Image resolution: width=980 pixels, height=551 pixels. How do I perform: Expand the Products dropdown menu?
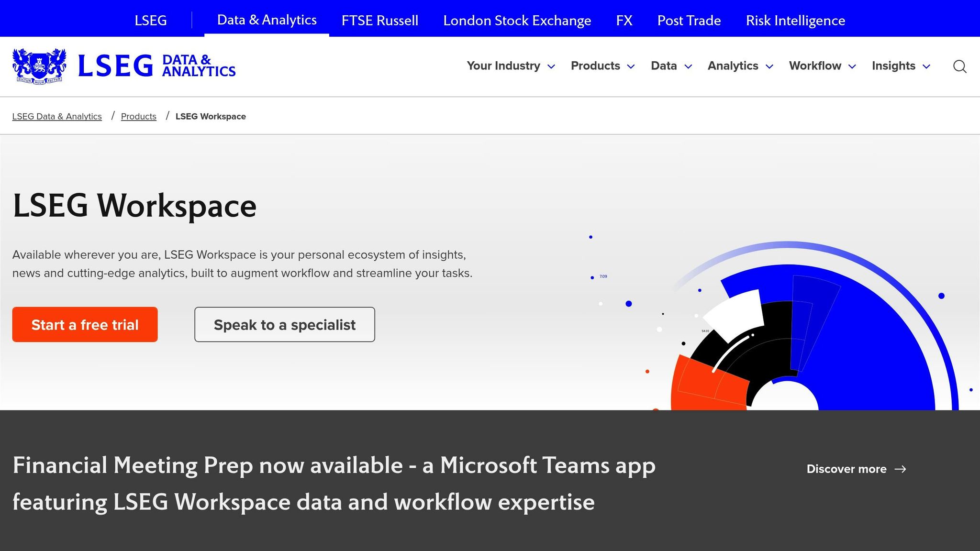[602, 66]
